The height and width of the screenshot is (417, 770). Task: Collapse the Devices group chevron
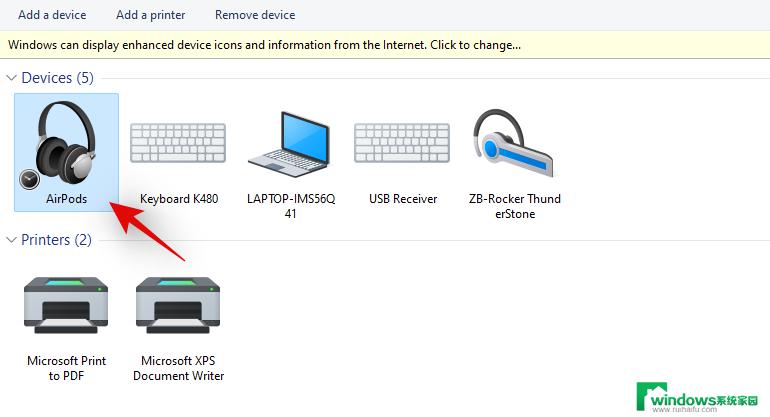(11, 78)
